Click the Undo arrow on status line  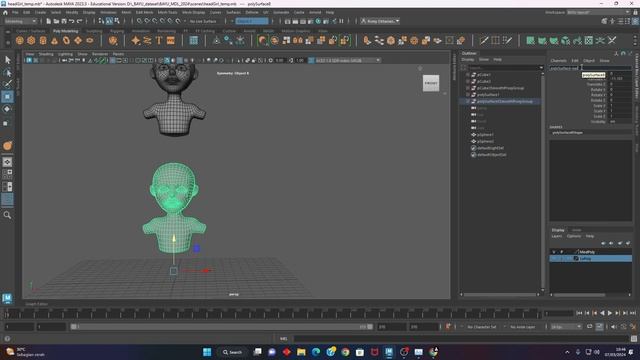tap(72, 21)
